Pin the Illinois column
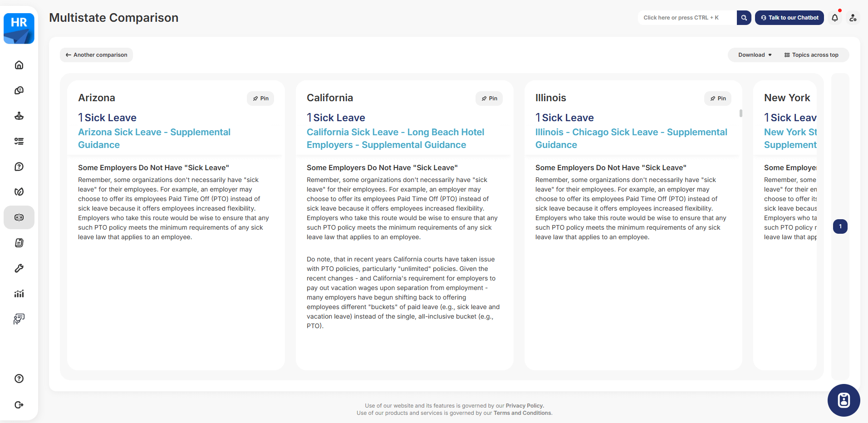868x423 pixels. tap(718, 98)
